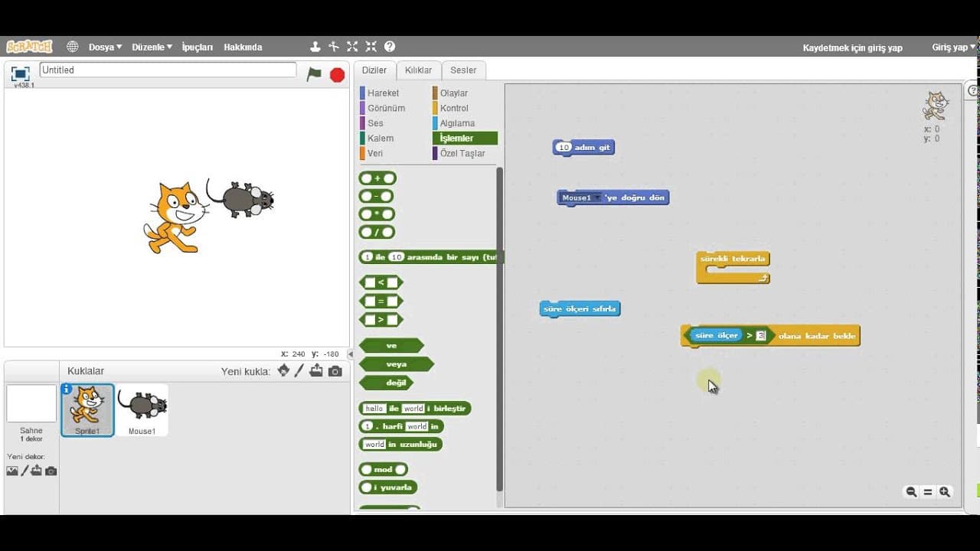The height and width of the screenshot is (551, 980).
Task: Take new backdrop from camera
Action: (51, 471)
